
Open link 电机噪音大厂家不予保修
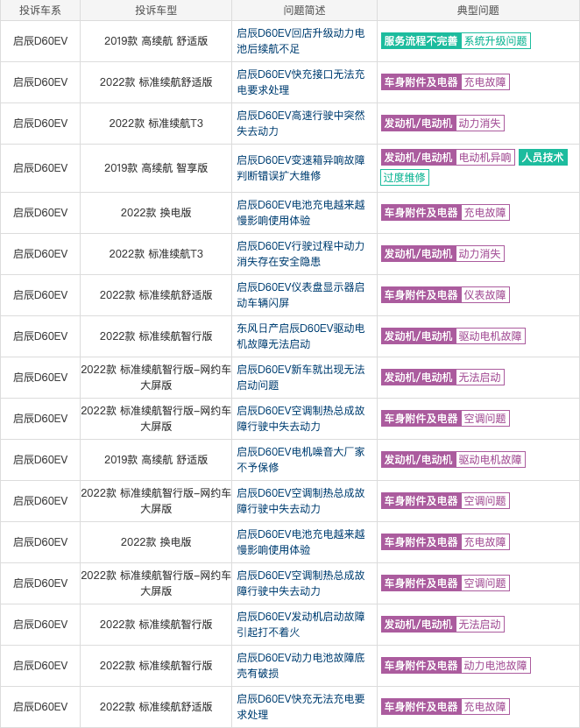[x=301, y=460]
